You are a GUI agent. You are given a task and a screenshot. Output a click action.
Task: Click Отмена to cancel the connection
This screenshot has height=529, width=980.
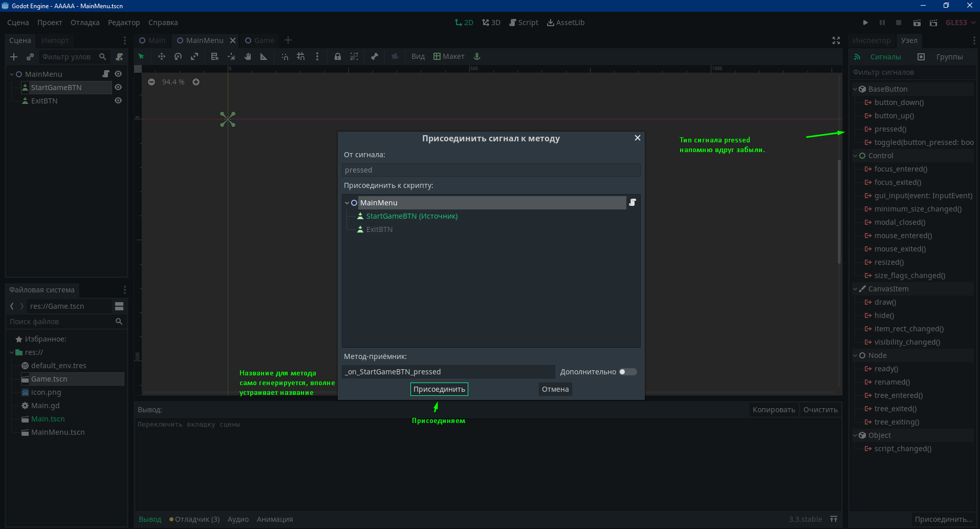tap(555, 389)
